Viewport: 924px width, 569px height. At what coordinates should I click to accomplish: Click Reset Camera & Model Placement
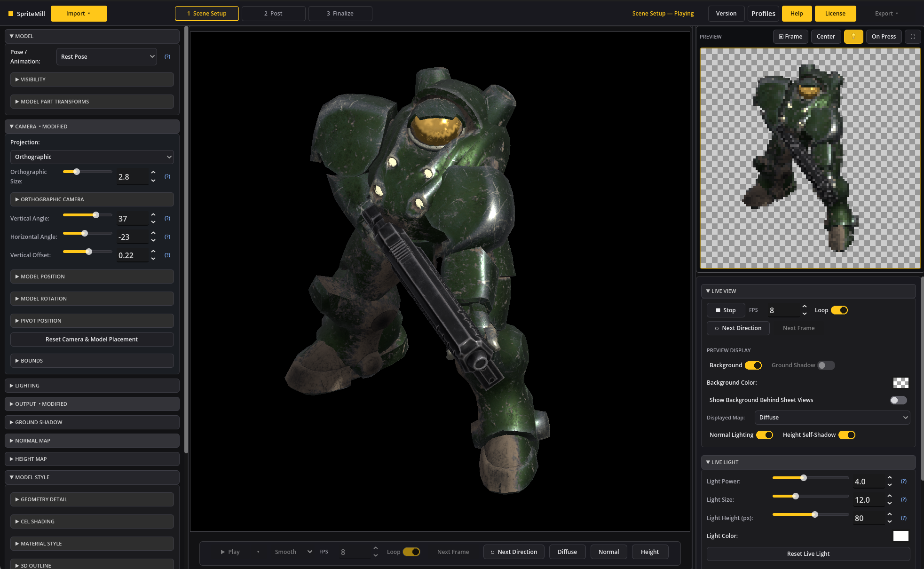click(92, 340)
